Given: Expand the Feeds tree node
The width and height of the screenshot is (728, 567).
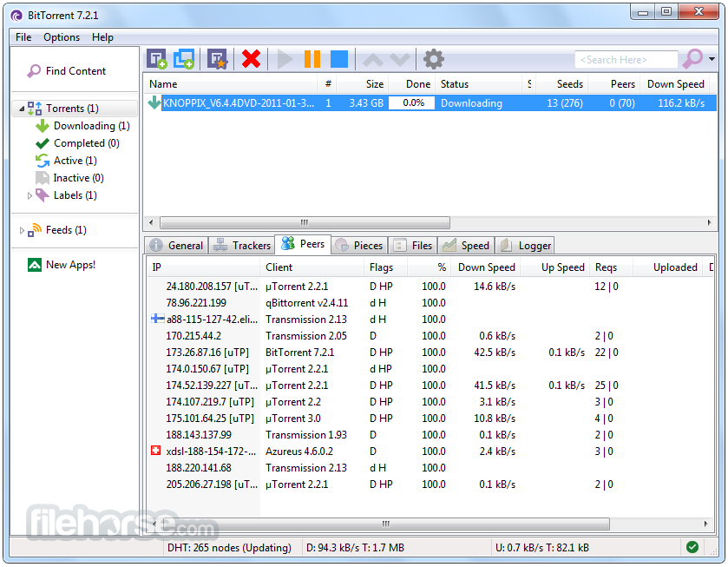Looking at the screenshot, I should pyautogui.click(x=22, y=230).
